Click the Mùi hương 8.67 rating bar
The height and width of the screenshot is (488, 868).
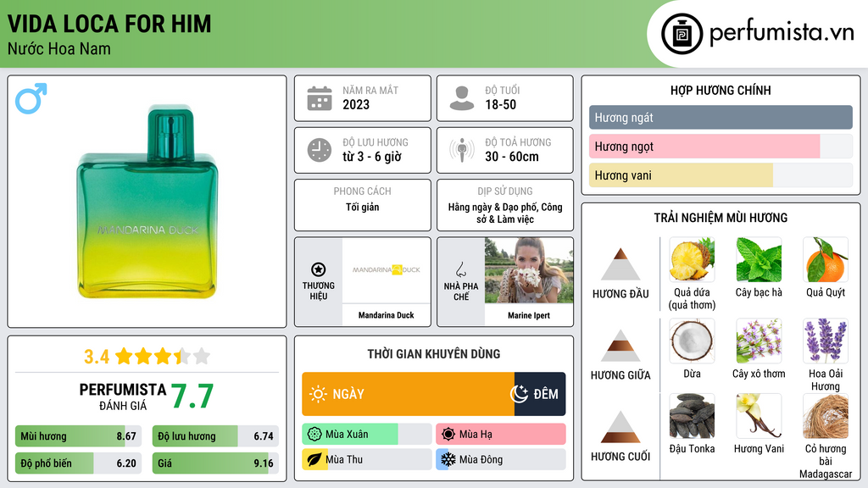pyautogui.click(x=78, y=436)
